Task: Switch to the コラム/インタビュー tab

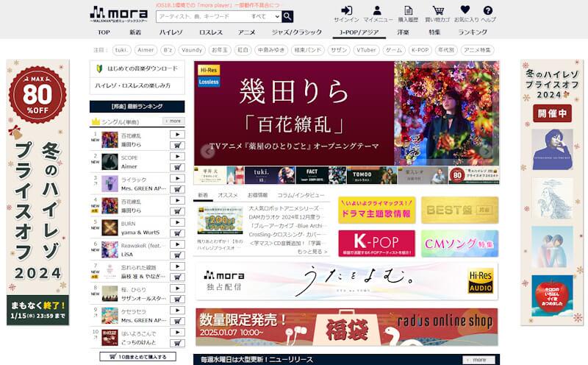Action: [x=301, y=195]
